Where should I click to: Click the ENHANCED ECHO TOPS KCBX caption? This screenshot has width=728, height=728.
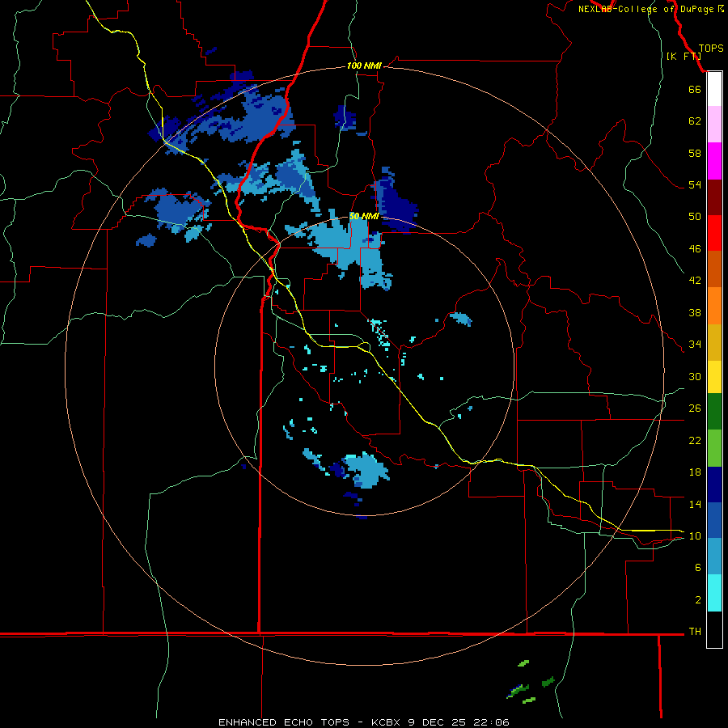(364, 722)
